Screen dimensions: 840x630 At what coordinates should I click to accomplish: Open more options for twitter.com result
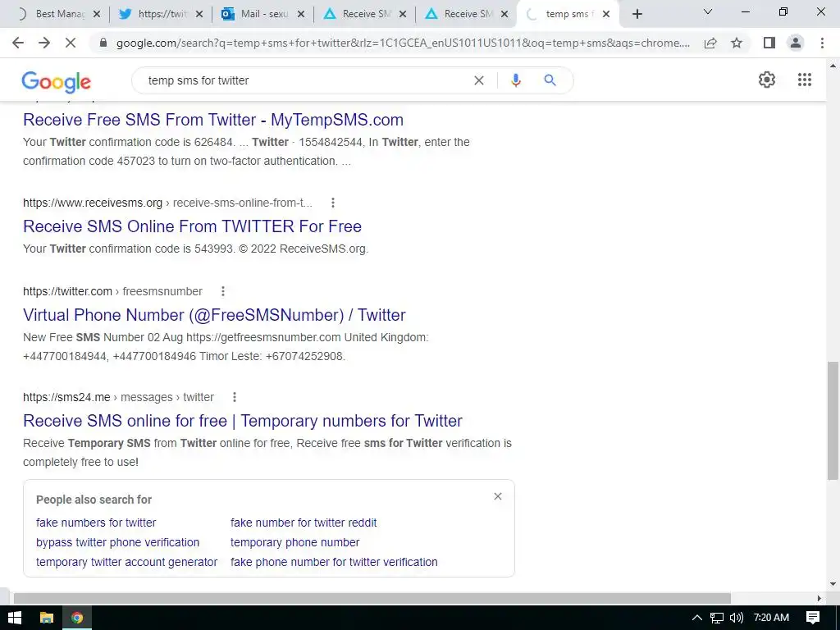[x=223, y=291]
